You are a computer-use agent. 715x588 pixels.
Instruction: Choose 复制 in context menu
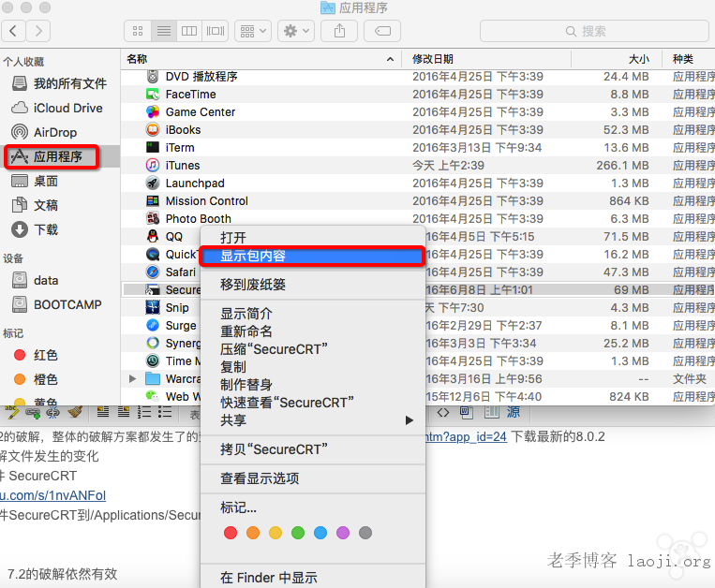tap(313, 367)
